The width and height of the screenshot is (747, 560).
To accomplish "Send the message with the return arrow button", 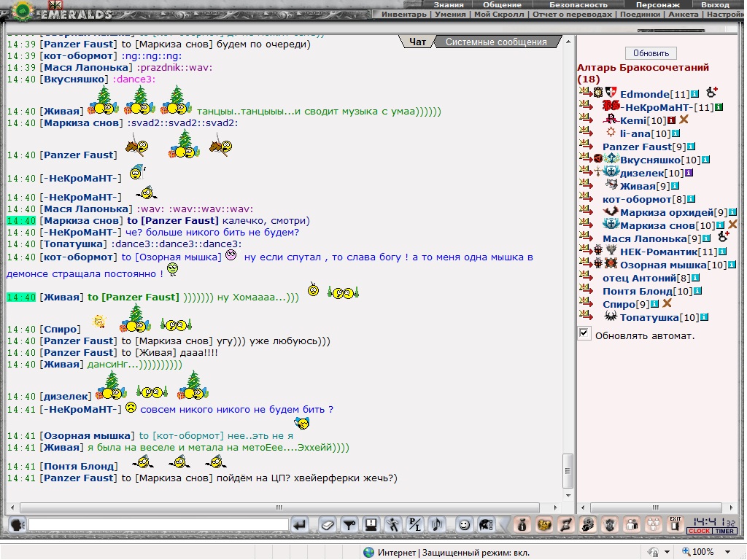I will click(300, 525).
